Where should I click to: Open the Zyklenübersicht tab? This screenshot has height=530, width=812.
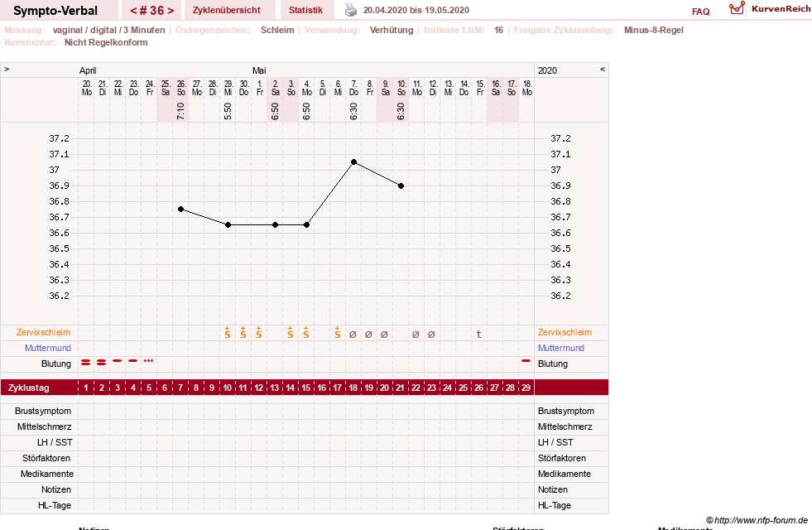(x=227, y=10)
